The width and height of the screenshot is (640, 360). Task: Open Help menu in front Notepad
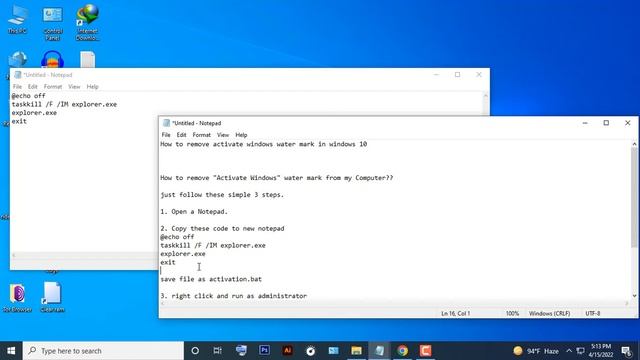241,135
